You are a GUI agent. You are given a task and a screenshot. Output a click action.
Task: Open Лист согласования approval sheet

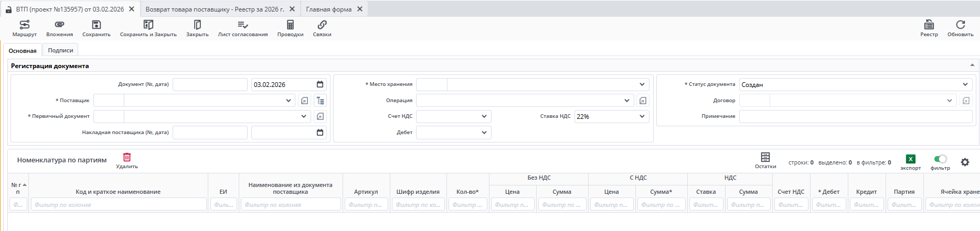[x=242, y=25]
